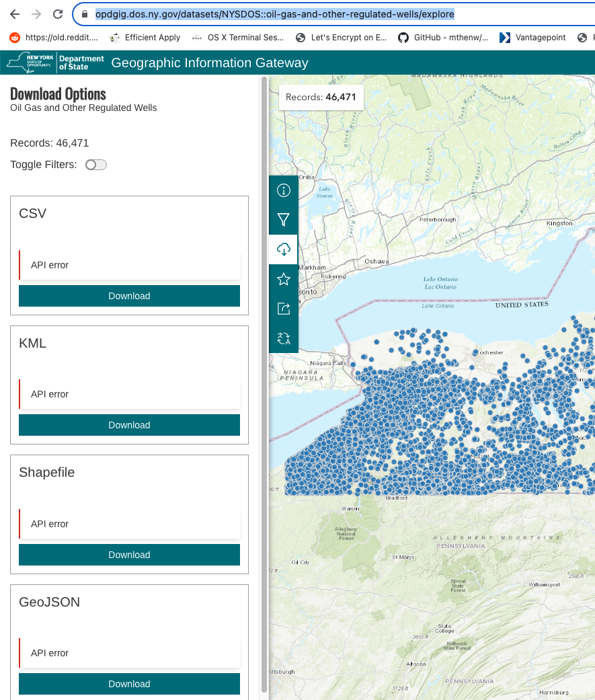595x700 pixels.
Task: Click the browser address bar URL
Action: pyautogui.click(x=274, y=14)
